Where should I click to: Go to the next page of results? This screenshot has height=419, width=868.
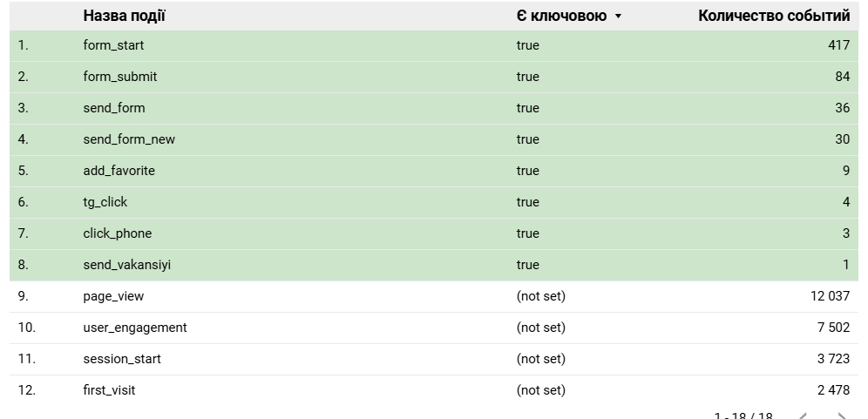[x=841, y=416]
